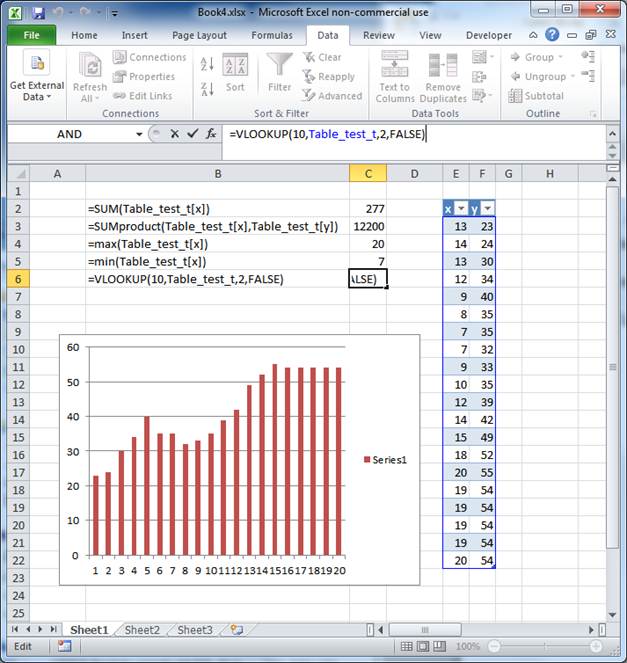Screen dimensions: 627x663
Task: Click the Show Detail outline icon
Action: coord(588,56)
